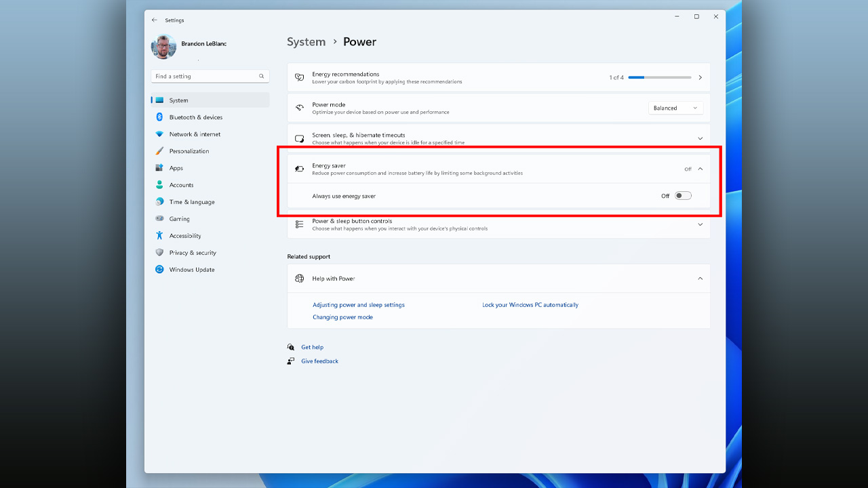Click the Privacy & security shield icon

[x=159, y=253]
